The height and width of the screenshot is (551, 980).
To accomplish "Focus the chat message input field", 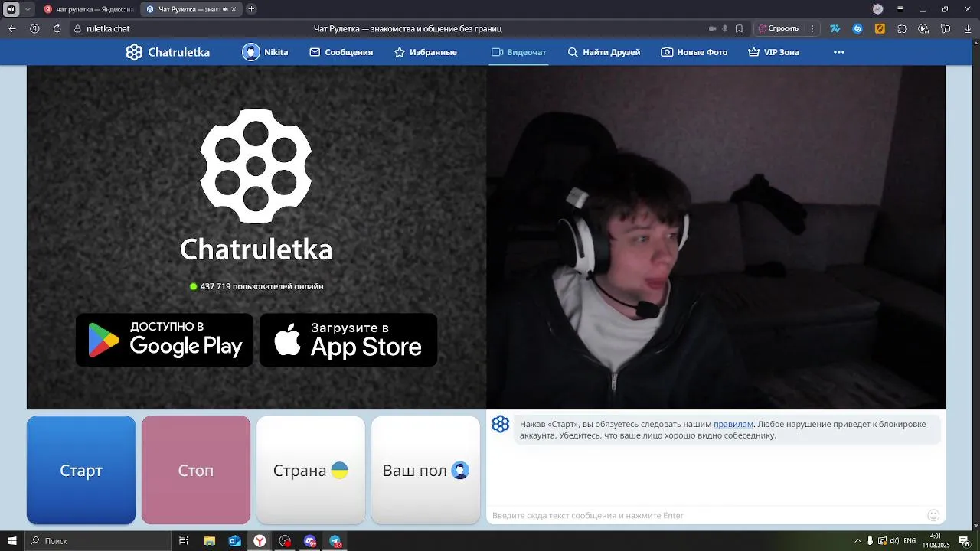I will (x=704, y=515).
